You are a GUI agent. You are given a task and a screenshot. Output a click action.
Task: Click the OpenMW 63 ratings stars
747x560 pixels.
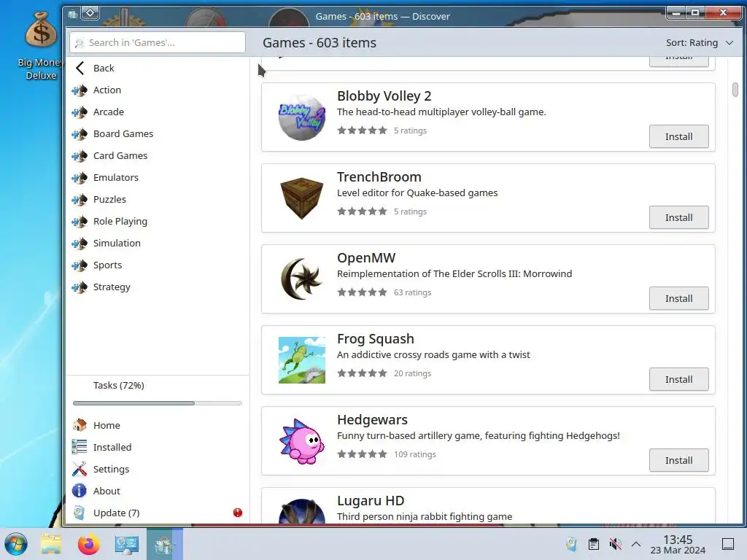pyautogui.click(x=362, y=292)
